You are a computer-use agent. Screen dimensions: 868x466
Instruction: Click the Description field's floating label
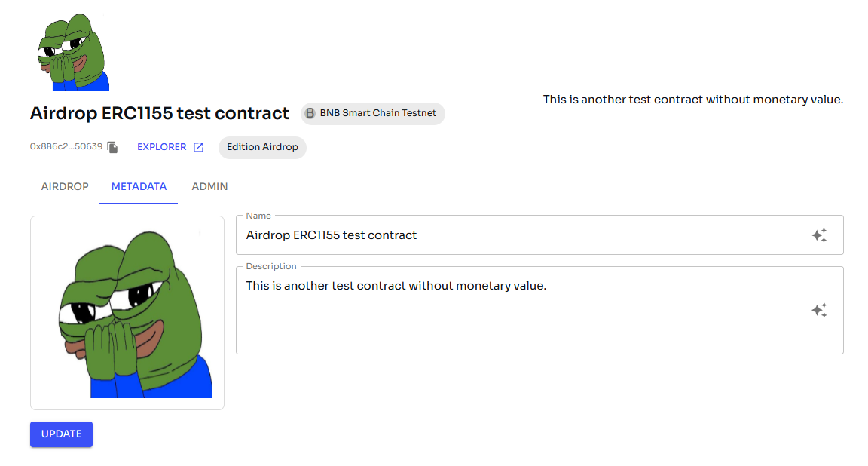click(x=271, y=266)
